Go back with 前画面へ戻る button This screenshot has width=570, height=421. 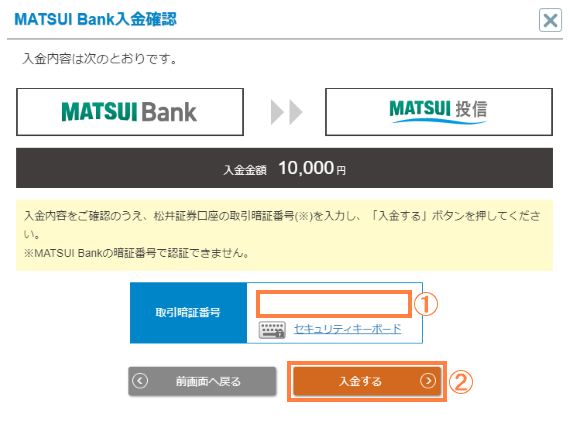(202, 381)
